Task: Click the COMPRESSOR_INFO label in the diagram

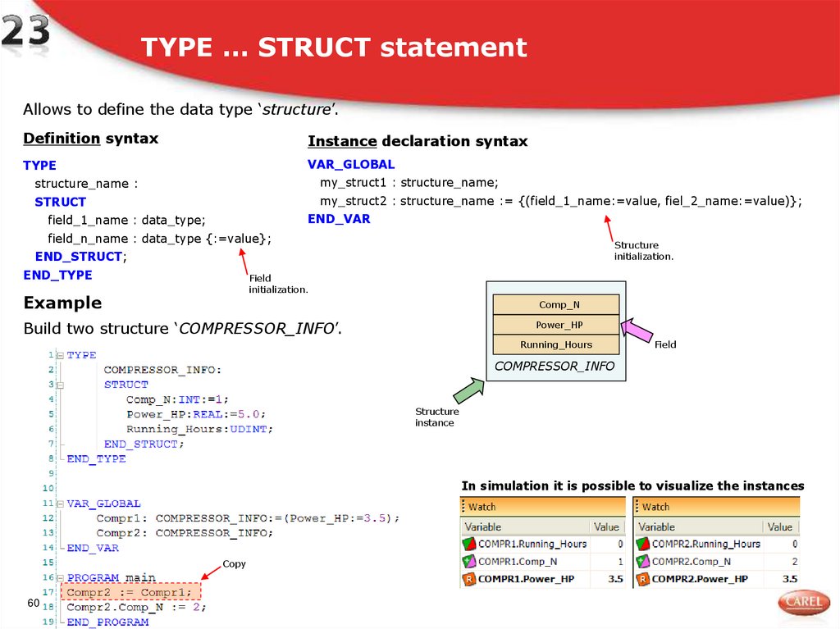Action: coord(556,365)
